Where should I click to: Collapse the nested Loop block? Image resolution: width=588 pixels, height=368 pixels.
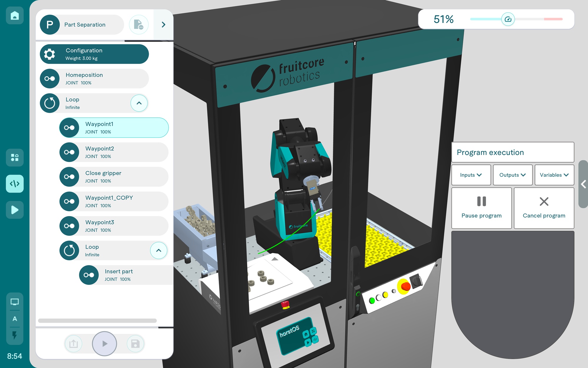[x=158, y=251]
